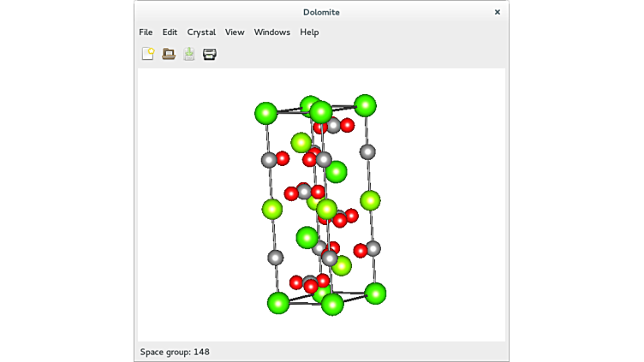
Task: Pick green atom at cell's bottom-left corner
Action: point(278,302)
